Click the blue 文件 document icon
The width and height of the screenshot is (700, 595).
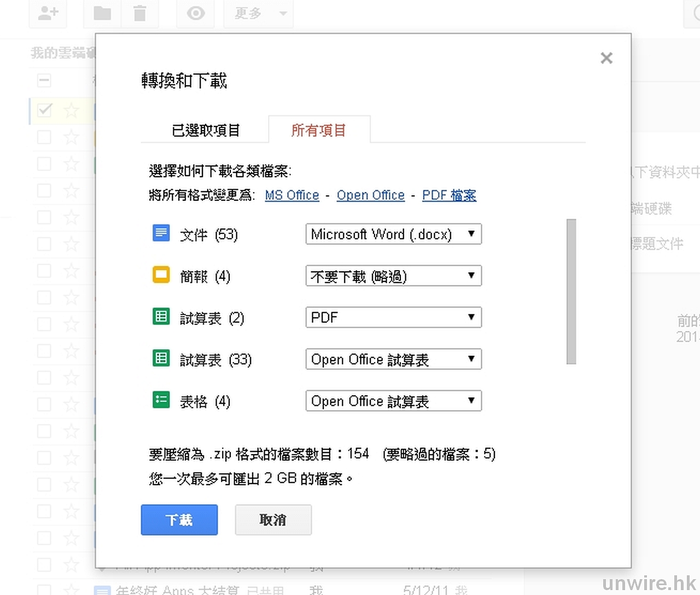click(161, 234)
